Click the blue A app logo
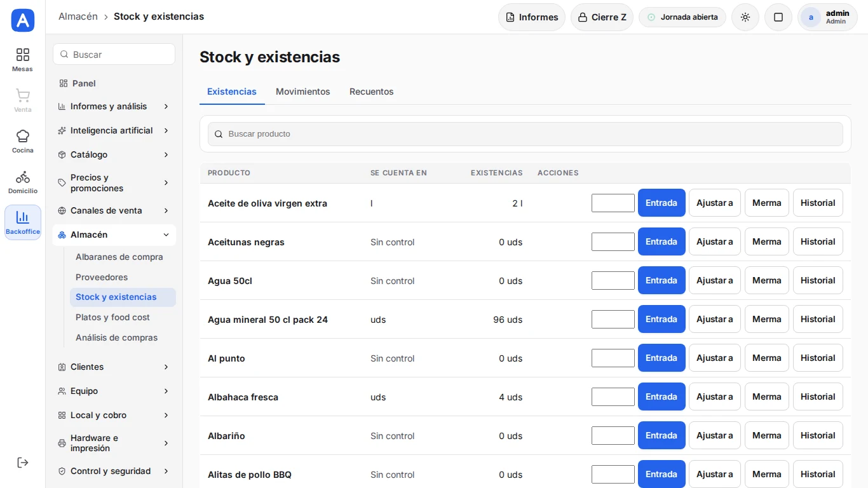Viewport: 868px width, 488px height. pos(23,20)
